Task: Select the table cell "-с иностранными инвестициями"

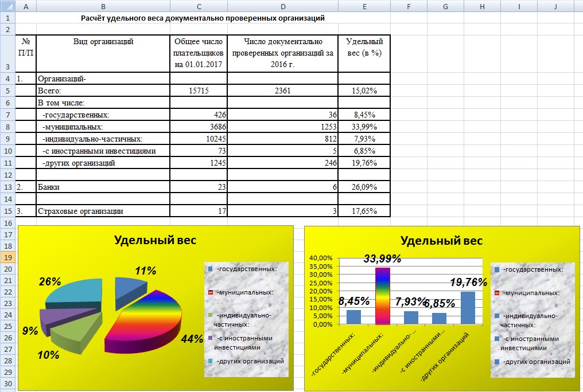Action: (103, 151)
